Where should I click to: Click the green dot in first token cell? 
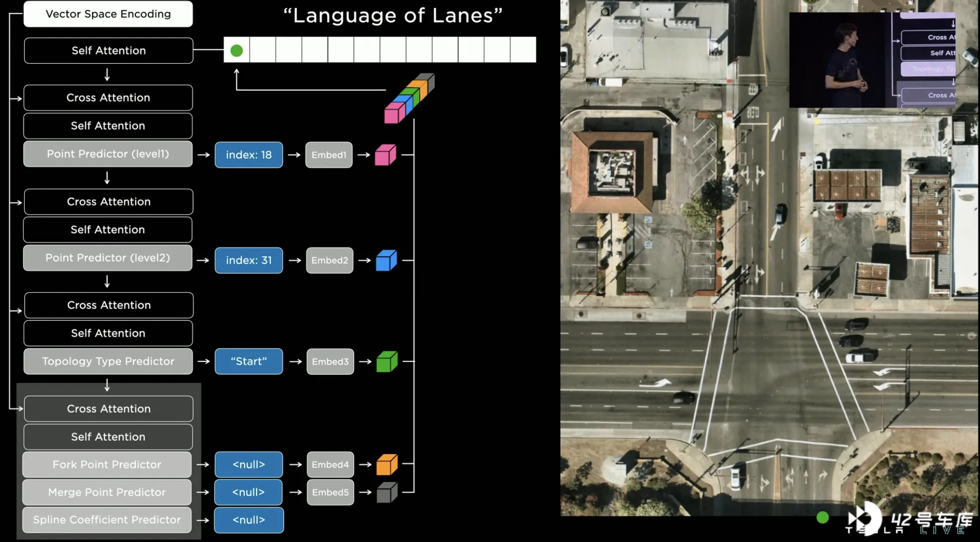click(x=237, y=50)
